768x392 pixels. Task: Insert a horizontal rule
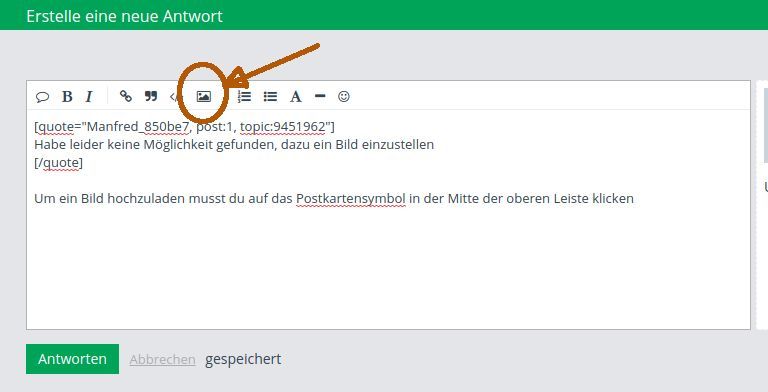click(x=320, y=96)
